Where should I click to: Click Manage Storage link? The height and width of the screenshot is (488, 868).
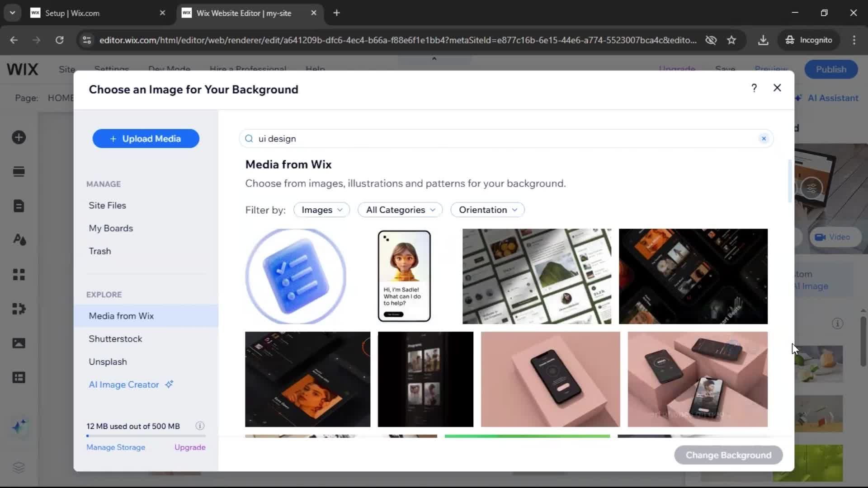click(x=116, y=447)
